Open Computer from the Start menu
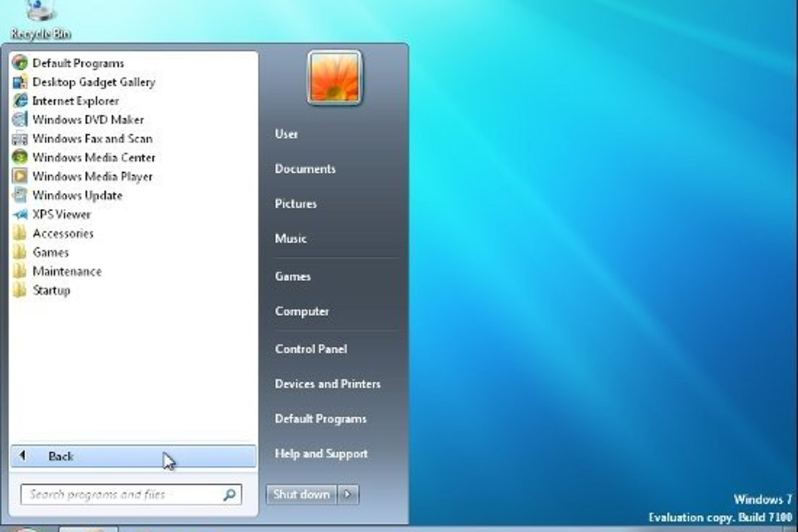This screenshot has width=798, height=532. point(302,311)
